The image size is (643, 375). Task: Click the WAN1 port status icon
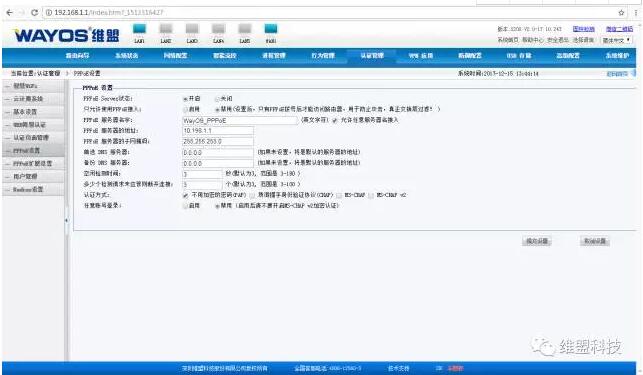(x=271, y=29)
